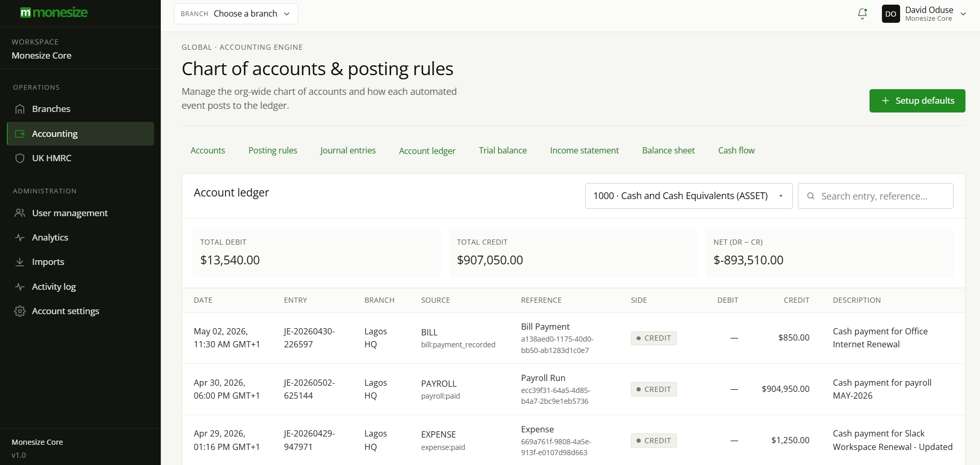Image resolution: width=980 pixels, height=465 pixels.
Task: Go to the Cash flow tab
Action: point(736,150)
